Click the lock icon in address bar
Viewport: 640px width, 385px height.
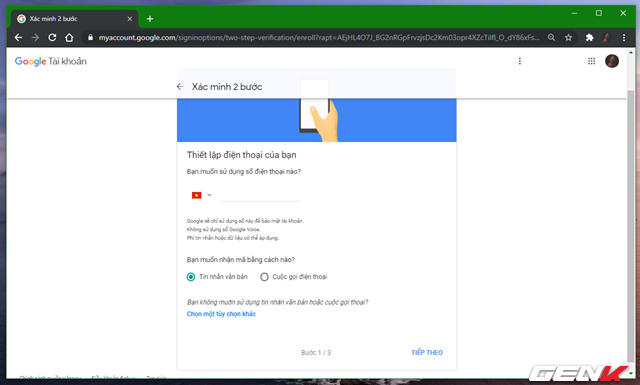click(x=90, y=38)
